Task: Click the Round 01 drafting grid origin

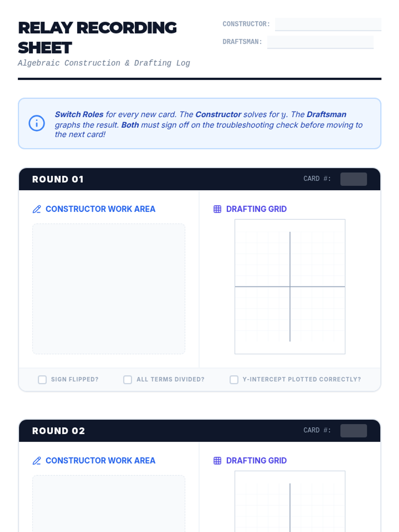Action: click(290, 286)
